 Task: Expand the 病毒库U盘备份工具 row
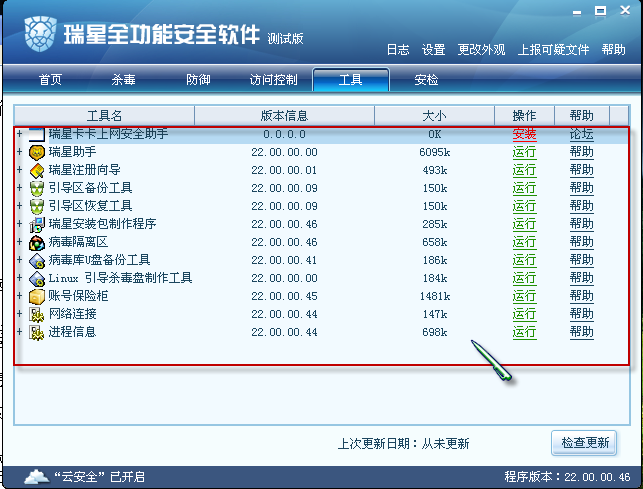point(19,260)
